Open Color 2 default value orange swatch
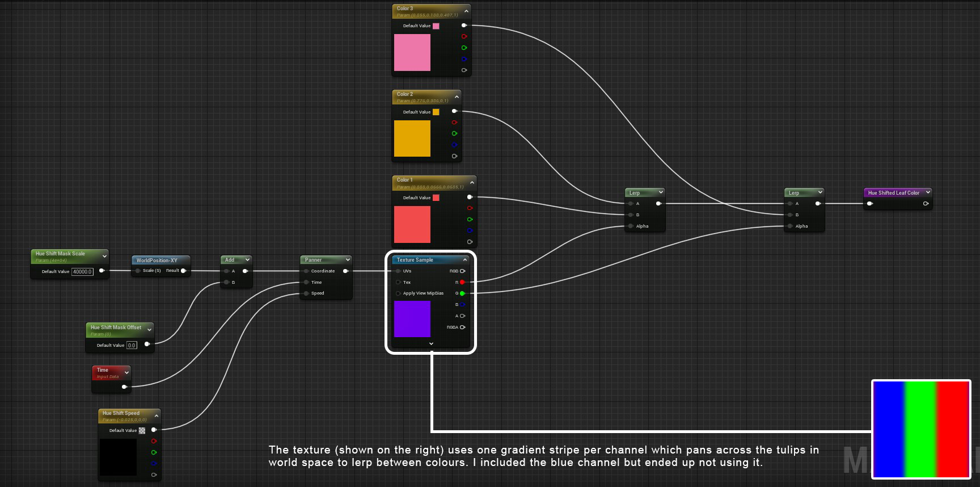Image resolution: width=980 pixels, height=487 pixels. pyautogui.click(x=436, y=112)
